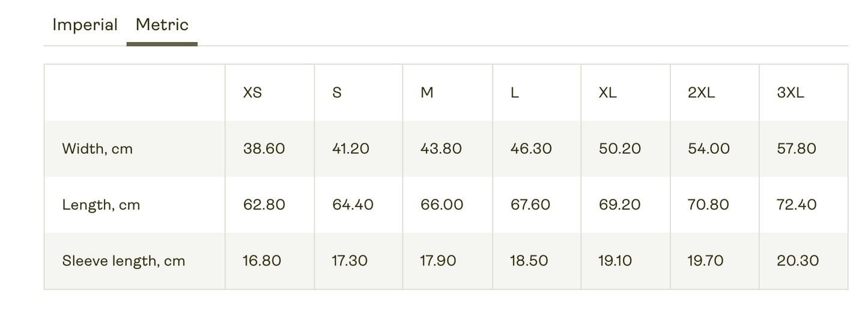The height and width of the screenshot is (319, 868).
Task: Click the L size column header
Action: pos(515,93)
